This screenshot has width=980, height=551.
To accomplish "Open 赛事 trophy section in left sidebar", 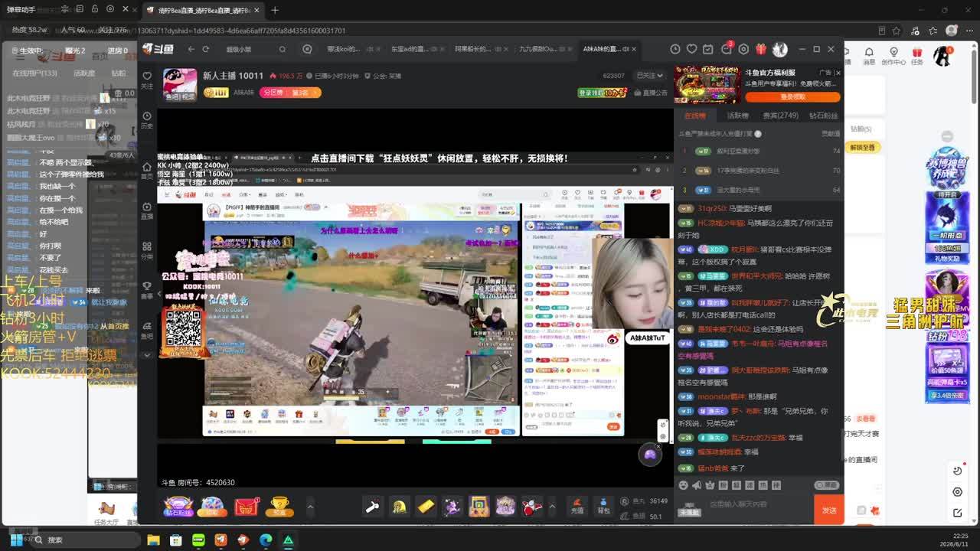I will 147,290.
